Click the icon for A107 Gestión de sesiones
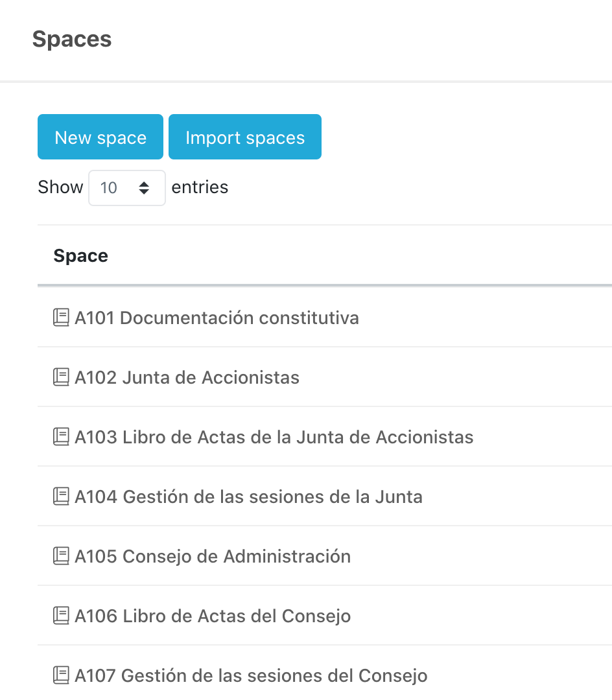612x700 pixels. [x=60, y=675]
